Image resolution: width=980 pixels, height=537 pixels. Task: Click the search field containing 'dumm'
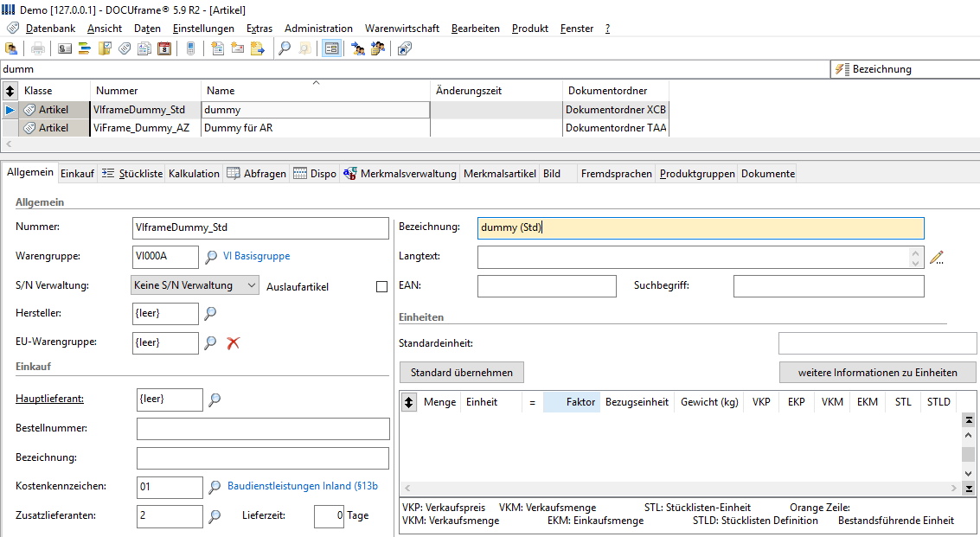pos(415,69)
